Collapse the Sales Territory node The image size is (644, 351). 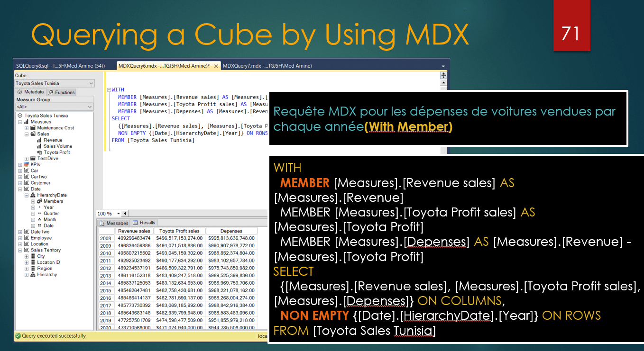[20, 250]
